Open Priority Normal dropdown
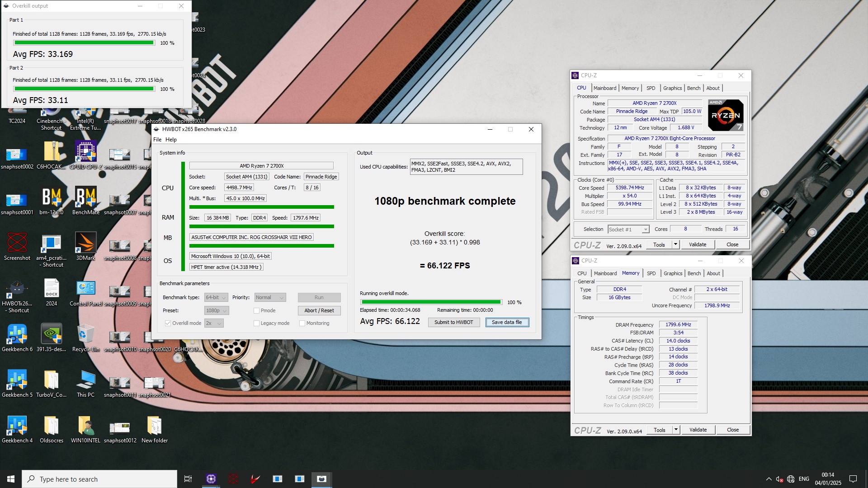 [270, 297]
